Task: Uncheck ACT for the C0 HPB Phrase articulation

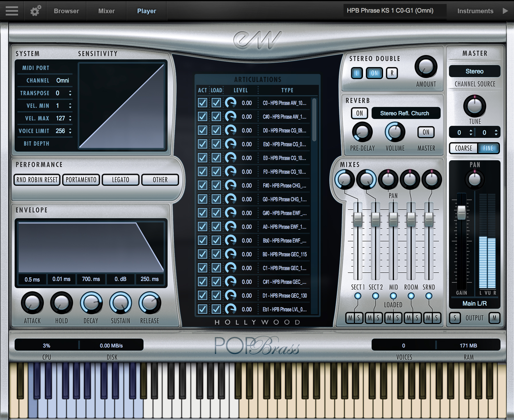Action: (202, 103)
